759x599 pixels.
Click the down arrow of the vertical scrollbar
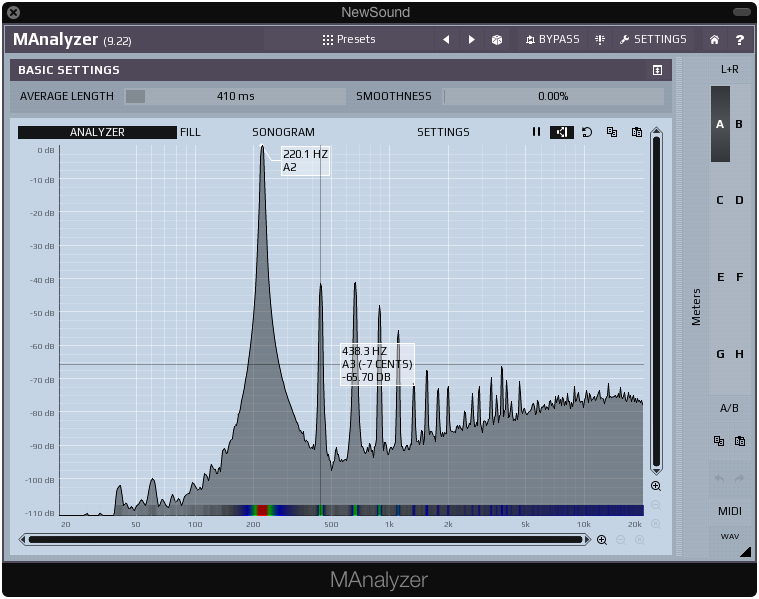pos(656,470)
